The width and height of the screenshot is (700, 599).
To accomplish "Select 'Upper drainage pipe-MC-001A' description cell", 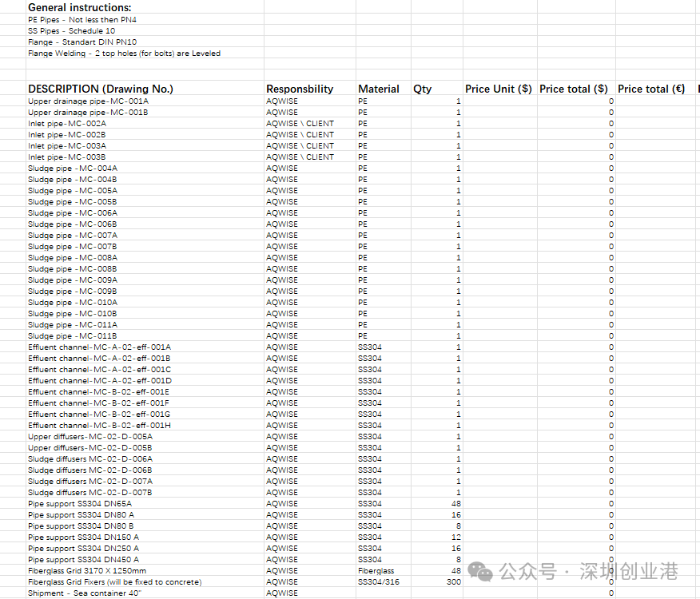I will [145, 101].
